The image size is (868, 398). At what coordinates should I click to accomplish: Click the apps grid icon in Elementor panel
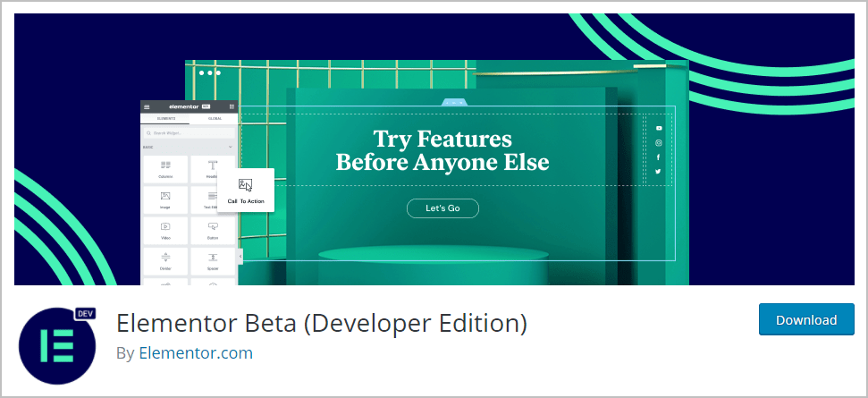(232, 106)
